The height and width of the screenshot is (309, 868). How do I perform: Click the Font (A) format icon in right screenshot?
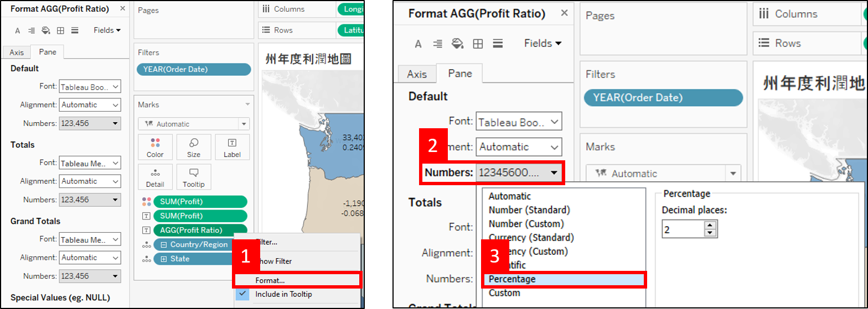pyautogui.click(x=418, y=43)
